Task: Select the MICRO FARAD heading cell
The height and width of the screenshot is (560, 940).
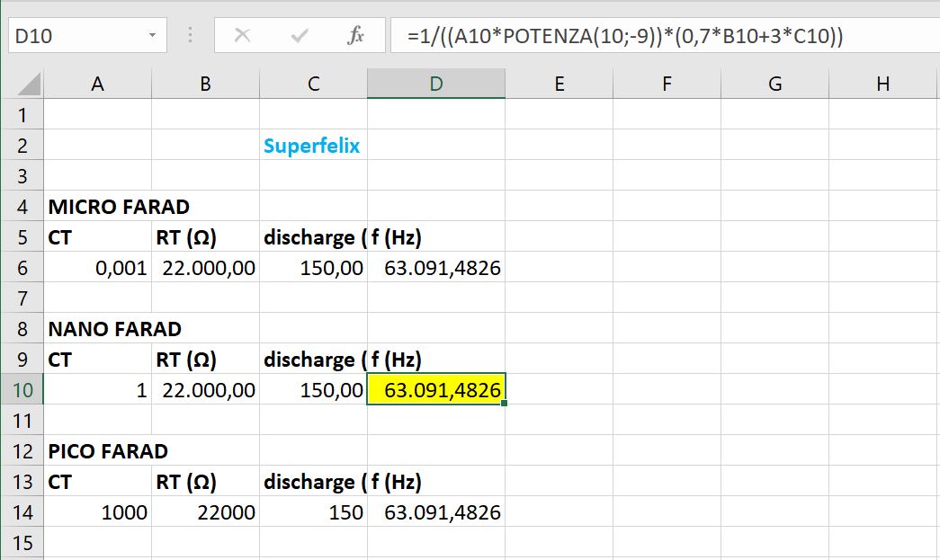Action: coord(97,207)
